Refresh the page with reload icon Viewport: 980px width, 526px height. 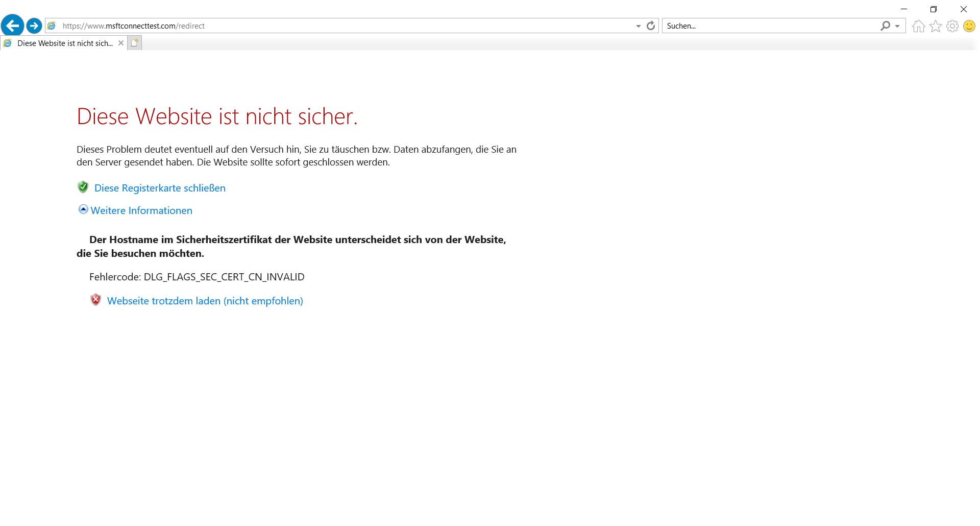pyautogui.click(x=651, y=26)
